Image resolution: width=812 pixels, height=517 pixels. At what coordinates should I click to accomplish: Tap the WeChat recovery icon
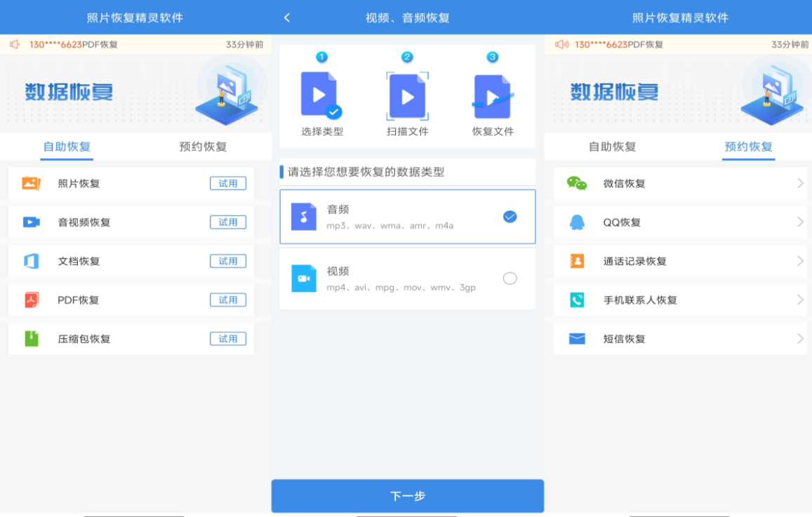click(577, 183)
